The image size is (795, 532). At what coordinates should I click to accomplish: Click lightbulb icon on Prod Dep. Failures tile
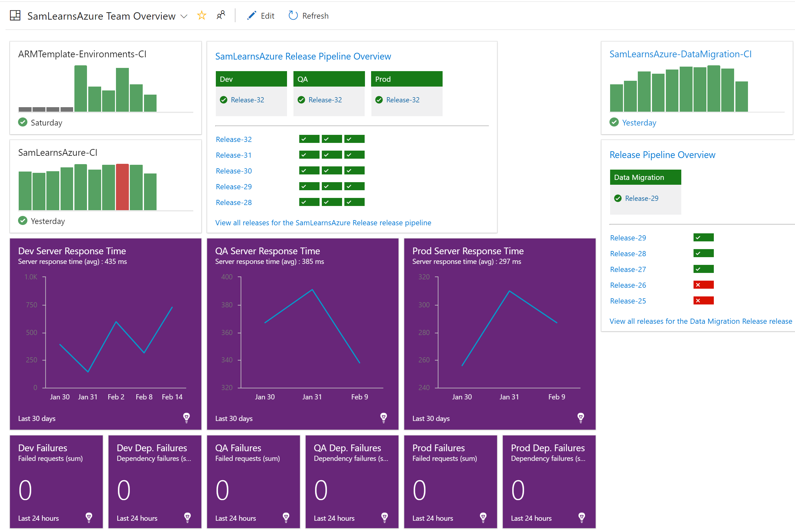point(581,517)
